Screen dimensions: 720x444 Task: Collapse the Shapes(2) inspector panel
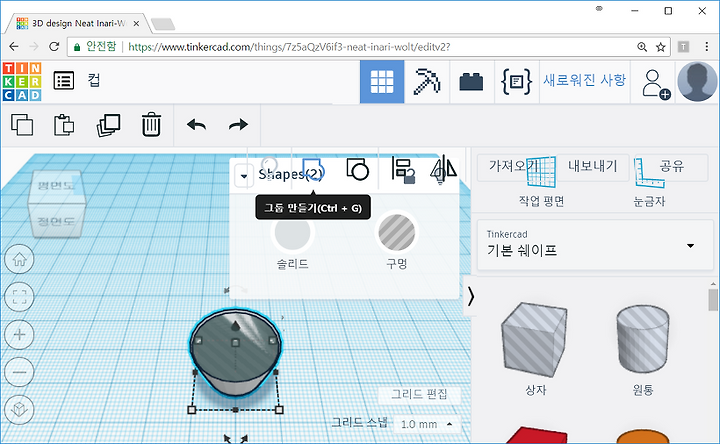point(244,176)
